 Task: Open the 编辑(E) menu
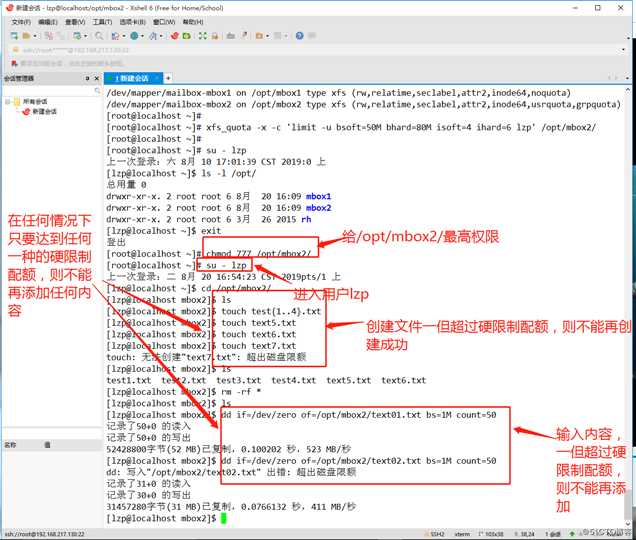(48, 22)
